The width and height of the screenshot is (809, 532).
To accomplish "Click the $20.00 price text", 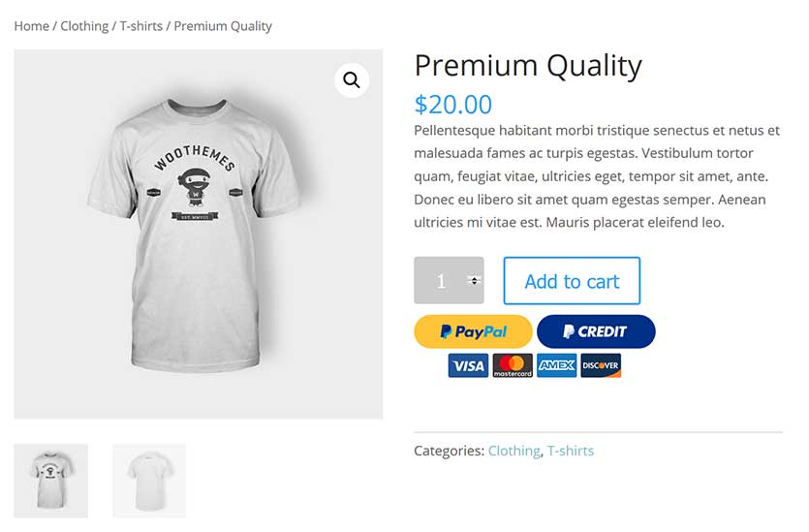I will point(453,105).
